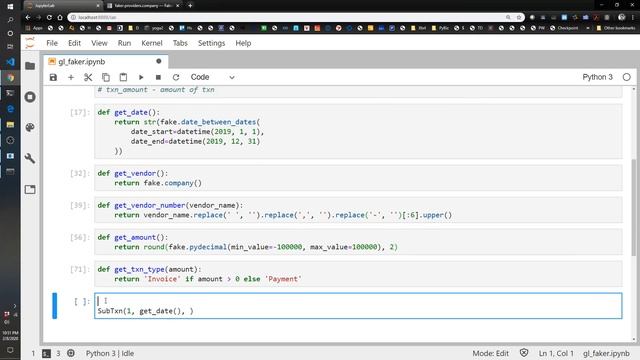Open Running Terminals and Kernels panel

pyautogui.click(x=30, y=97)
